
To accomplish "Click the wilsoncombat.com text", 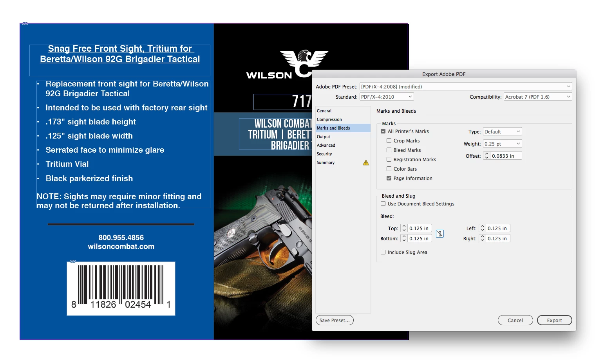I will pos(121,247).
